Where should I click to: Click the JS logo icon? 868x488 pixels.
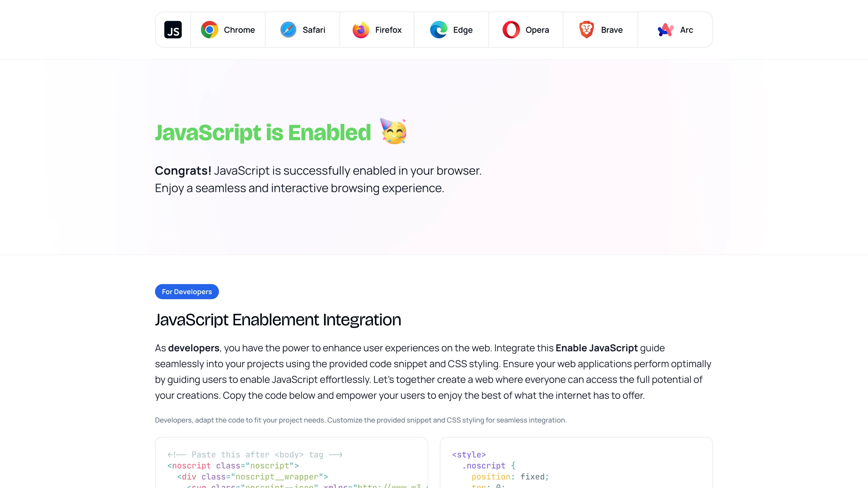[x=173, y=30]
